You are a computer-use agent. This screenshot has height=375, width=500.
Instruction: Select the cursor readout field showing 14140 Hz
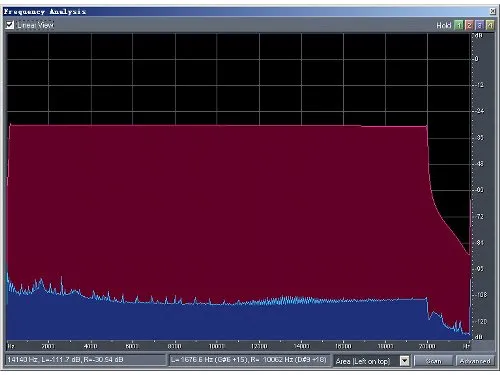(85, 360)
